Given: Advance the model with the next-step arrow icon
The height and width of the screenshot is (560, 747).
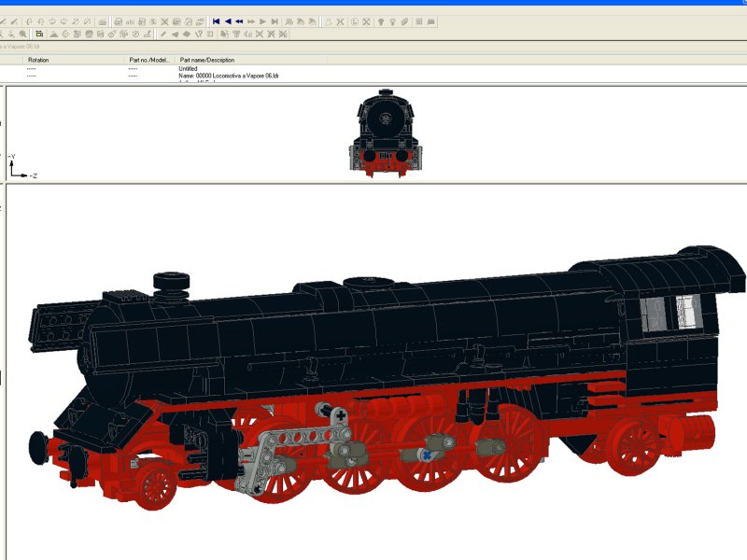Looking at the screenshot, I should pyautogui.click(x=262, y=17).
